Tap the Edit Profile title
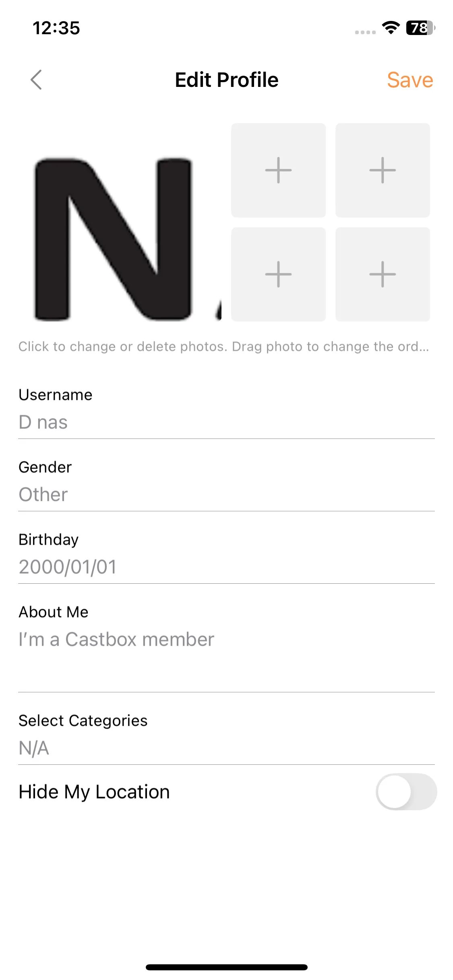Viewport: 453px width, 980px height. coord(226,80)
